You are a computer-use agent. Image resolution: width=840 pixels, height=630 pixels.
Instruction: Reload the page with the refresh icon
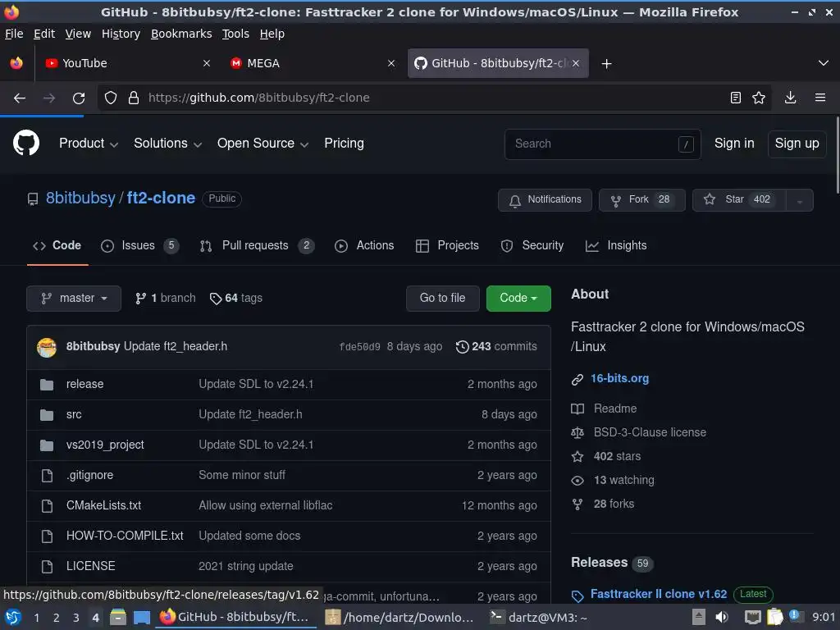[79, 98]
